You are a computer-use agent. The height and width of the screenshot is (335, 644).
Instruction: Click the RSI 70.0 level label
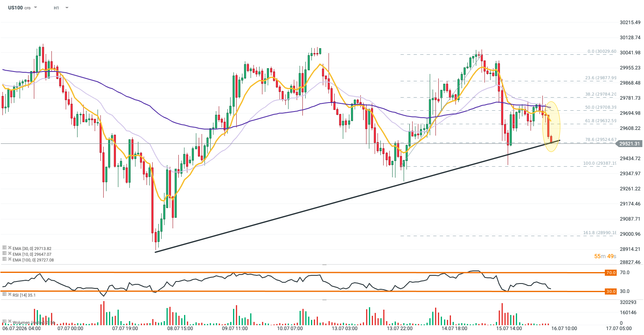611,272
